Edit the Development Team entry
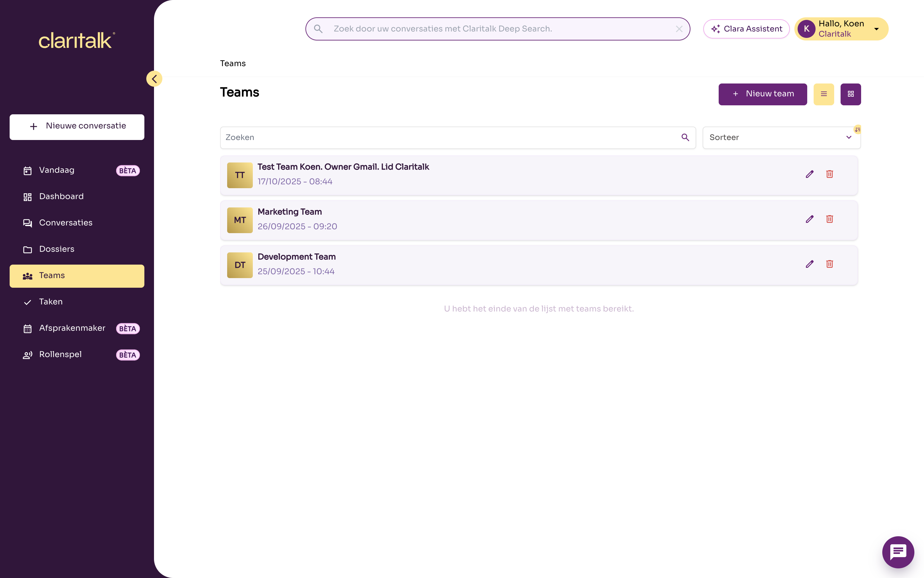This screenshot has height=578, width=924. coord(809,264)
